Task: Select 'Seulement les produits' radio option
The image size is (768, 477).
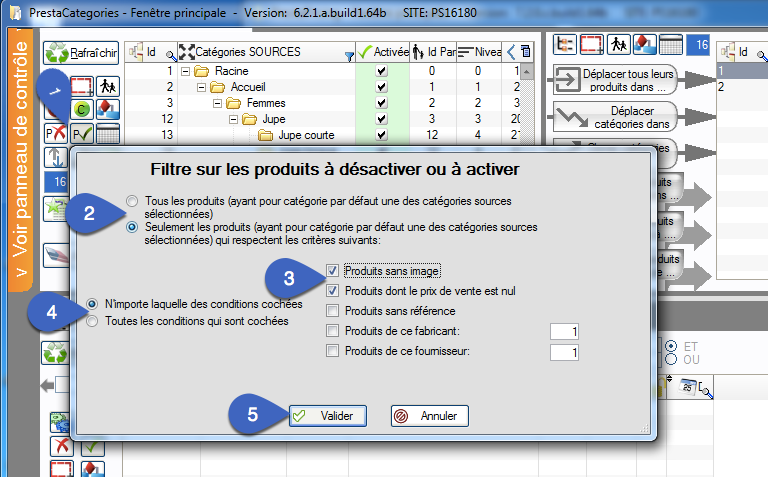Action: point(132,227)
